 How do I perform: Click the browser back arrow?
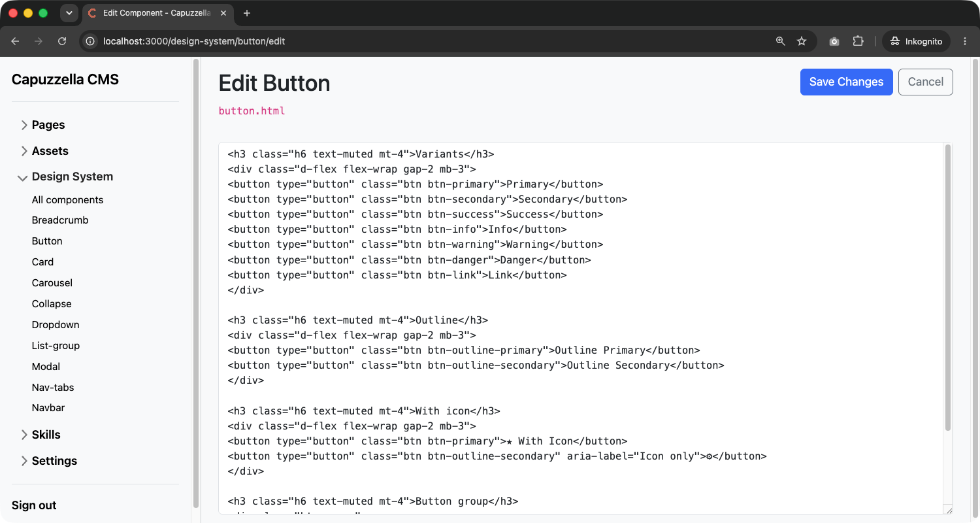coord(15,41)
